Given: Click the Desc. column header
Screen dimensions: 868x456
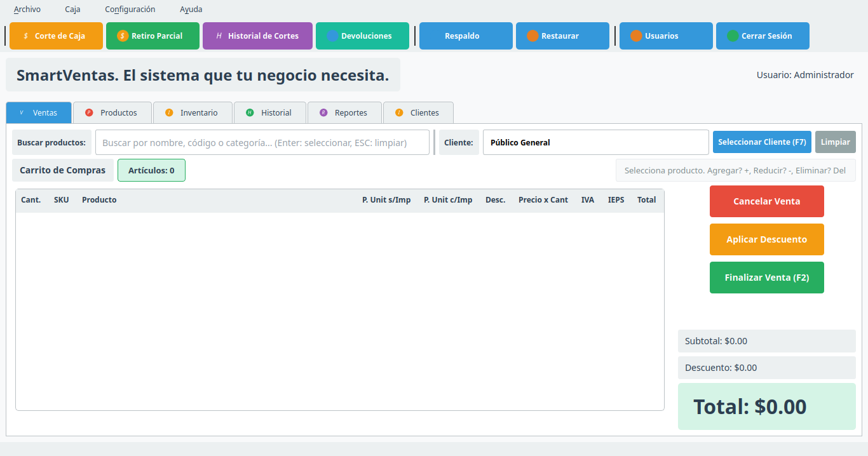Looking at the screenshot, I should [x=496, y=200].
